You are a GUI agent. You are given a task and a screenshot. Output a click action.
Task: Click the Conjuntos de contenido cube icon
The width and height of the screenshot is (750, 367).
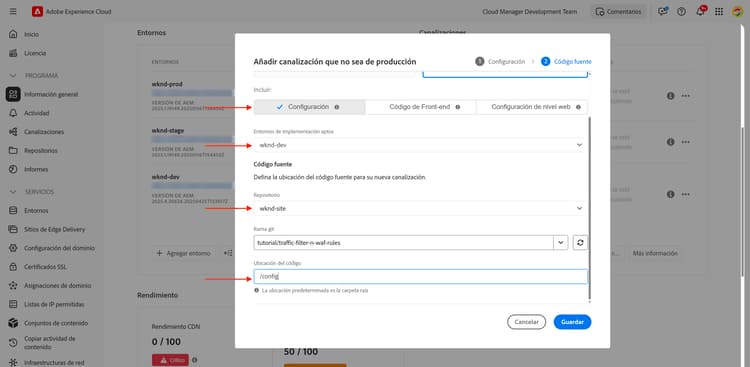(13, 323)
